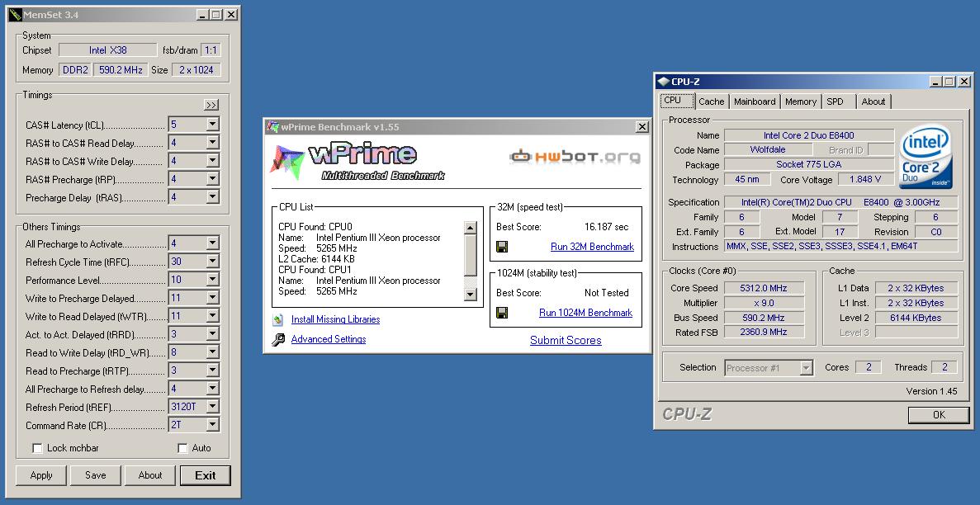Open the Refresh Period (tREF) dropdown
The height and width of the screenshot is (505, 980).
coord(212,406)
